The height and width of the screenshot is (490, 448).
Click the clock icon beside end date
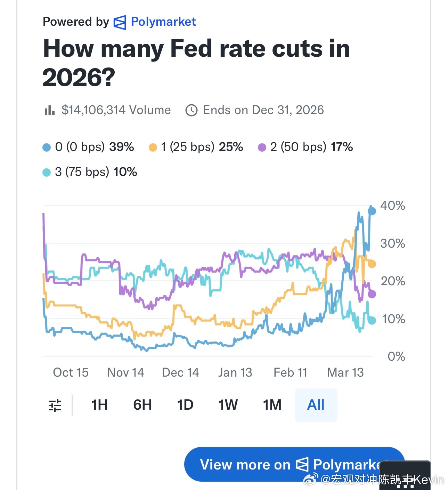click(x=192, y=110)
